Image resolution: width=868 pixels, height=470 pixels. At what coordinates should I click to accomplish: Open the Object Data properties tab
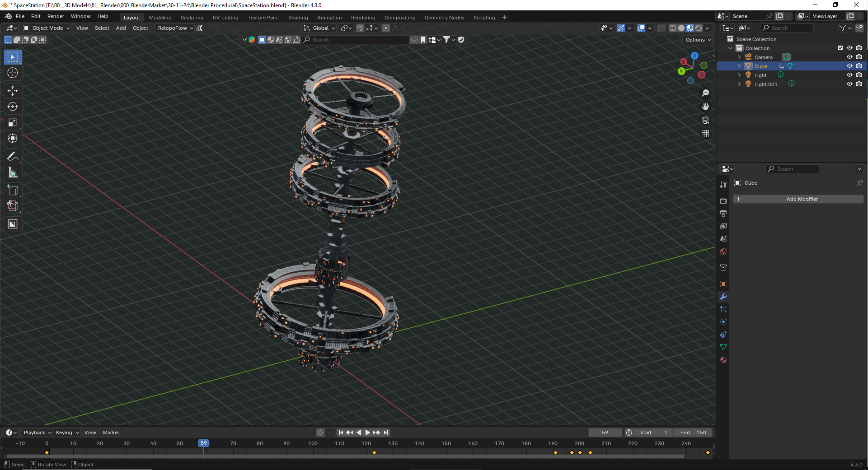[x=723, y=347]
